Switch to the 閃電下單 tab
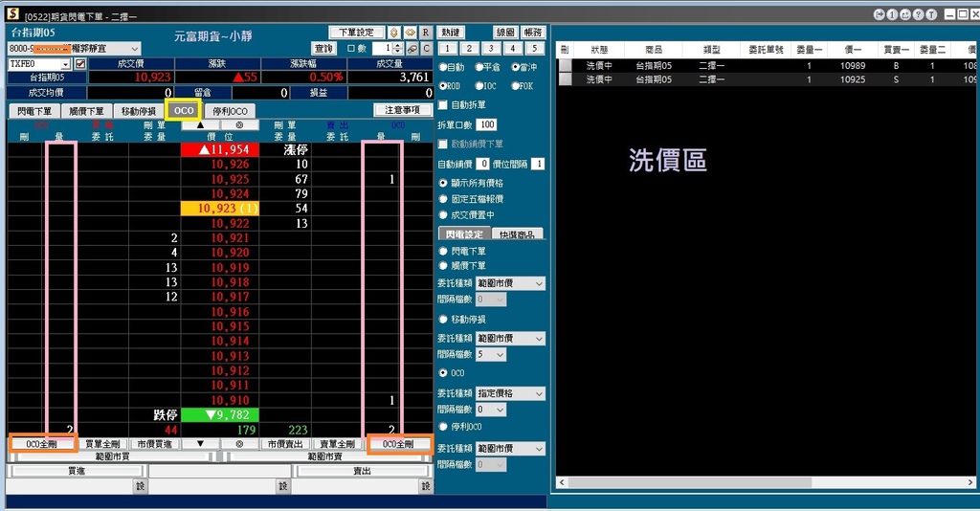Image resolution: width=980 pixels, height=511 pixels. tap(34, 111)
